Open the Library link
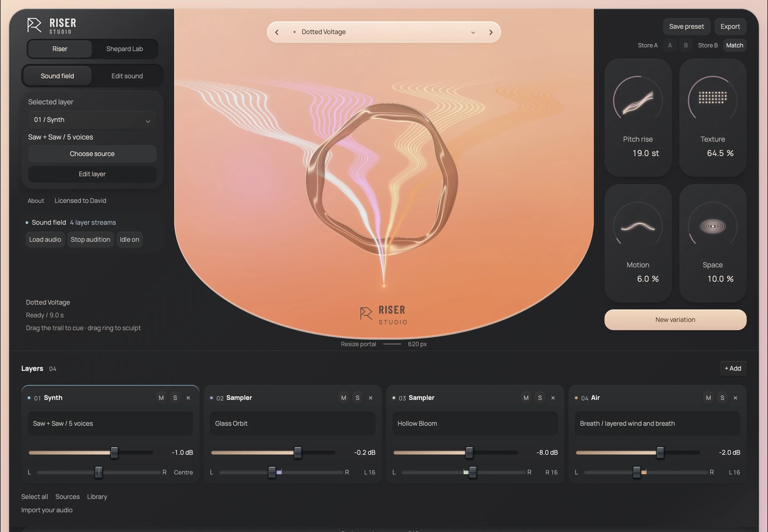Screen dimensions: 768x532 97,497
